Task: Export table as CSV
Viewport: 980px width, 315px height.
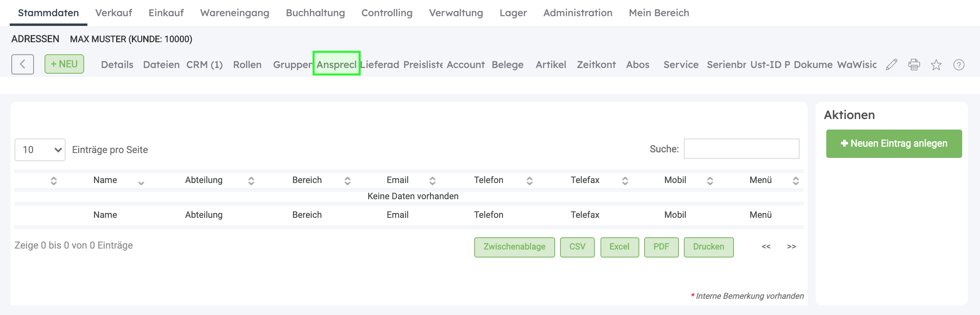Action: point(577,247)
